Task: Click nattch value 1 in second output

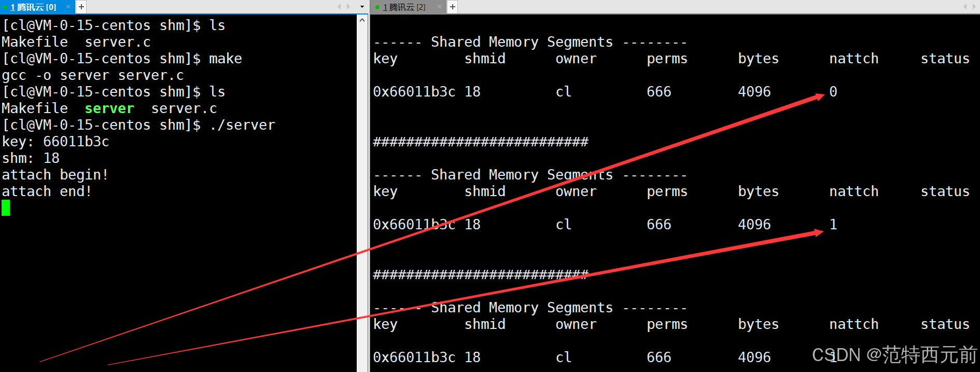Action: pyautogui.click(x=833, y=225)
